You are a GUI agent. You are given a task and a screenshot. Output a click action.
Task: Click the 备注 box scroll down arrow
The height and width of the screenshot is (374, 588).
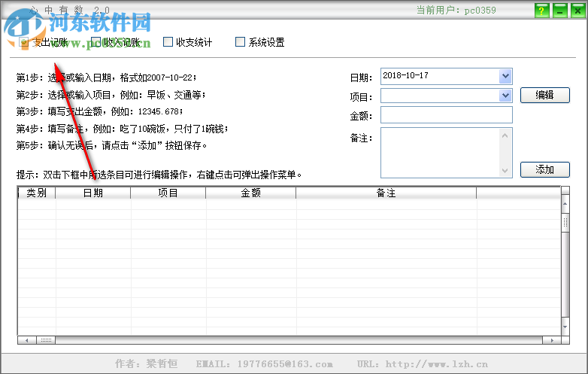[x=505, y=171]
